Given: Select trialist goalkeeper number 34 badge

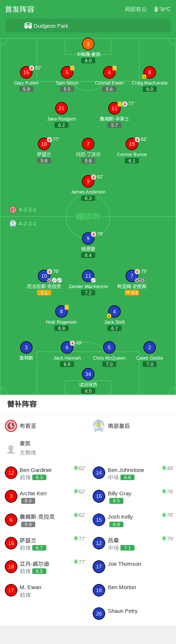Looking at the screenshot, I should 88,374.
